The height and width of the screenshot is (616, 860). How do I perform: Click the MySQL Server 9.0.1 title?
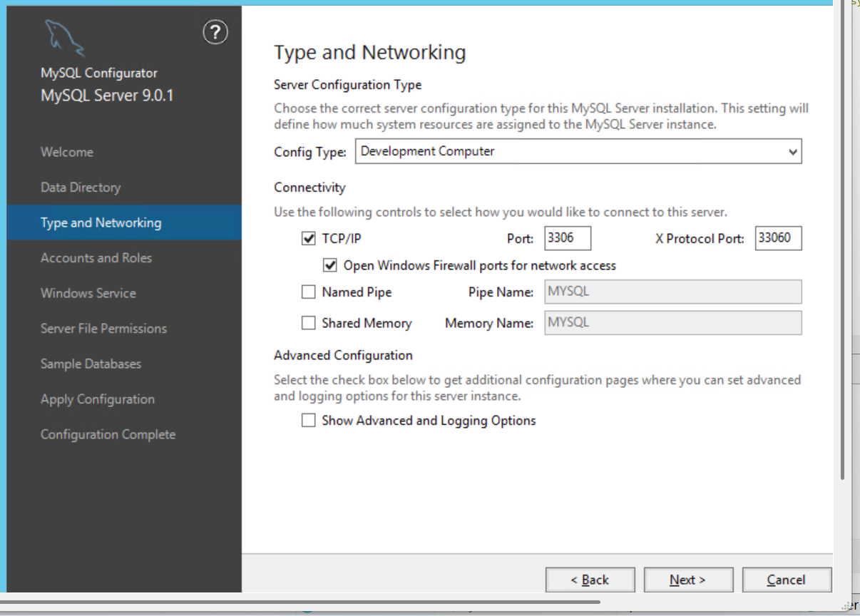(x=107, y=96)
